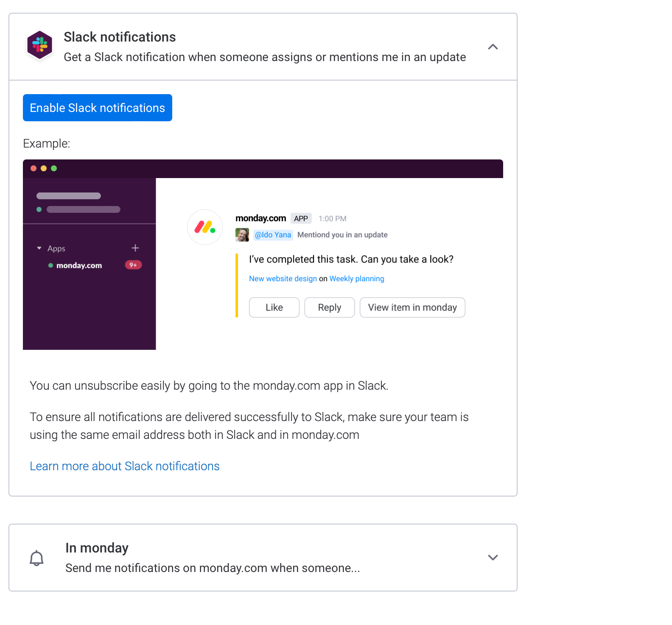Open the Weekly planning link
Screen dimensions: 672x625
click(x=357, y=279)
